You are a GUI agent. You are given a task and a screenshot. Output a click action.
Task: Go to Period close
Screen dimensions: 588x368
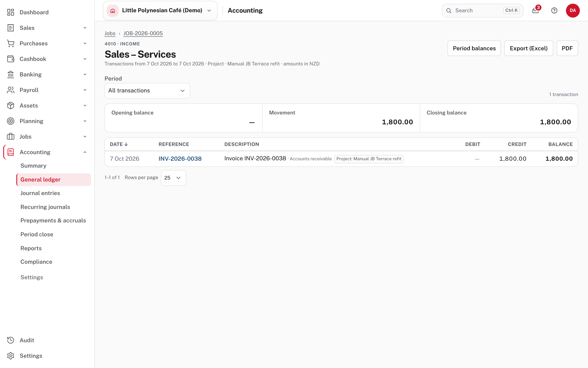[x=37, y=234]
